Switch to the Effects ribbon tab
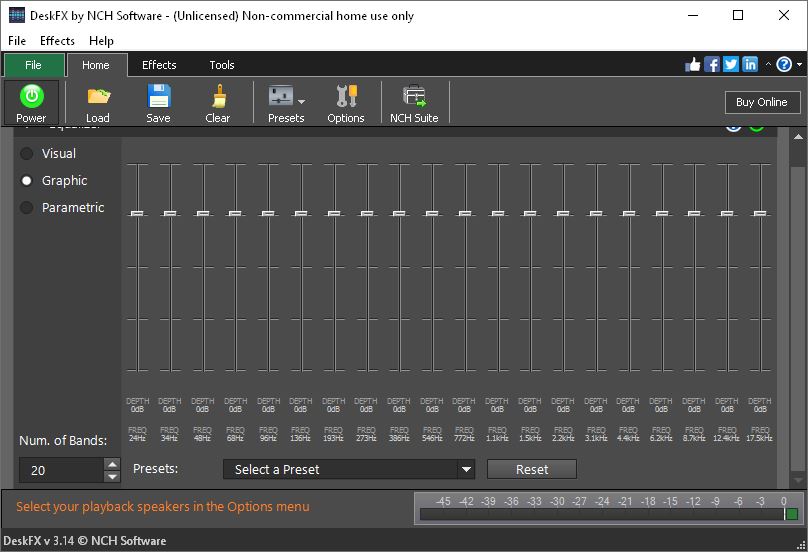Image resolution: width=808 pixels, height=552 pixels. point(159,65)
